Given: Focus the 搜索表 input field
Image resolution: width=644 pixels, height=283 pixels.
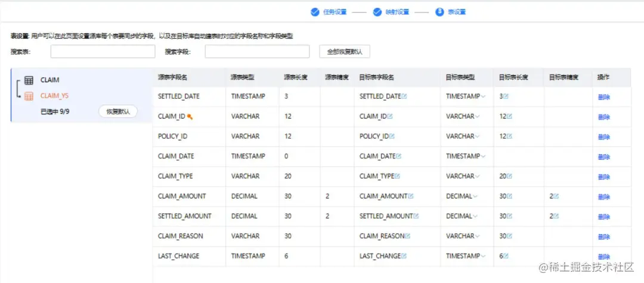Looking at the screenshot, I should (103, 52).
